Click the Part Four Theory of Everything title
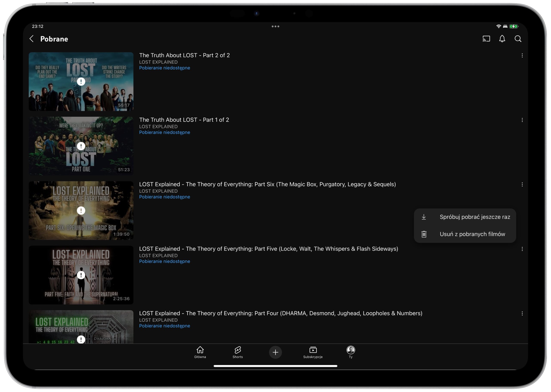The height and width of the screenshot is (392, 551). pyautogui.click(x=281, y=313)
